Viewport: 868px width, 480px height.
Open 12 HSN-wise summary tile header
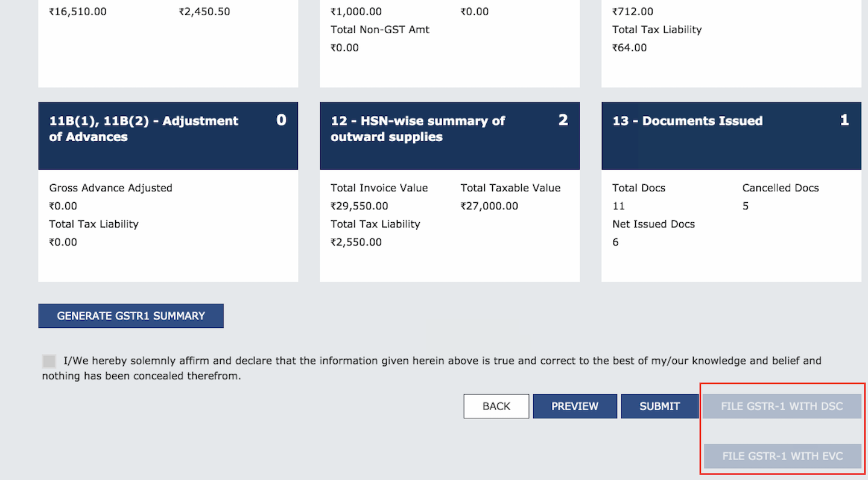417,129
